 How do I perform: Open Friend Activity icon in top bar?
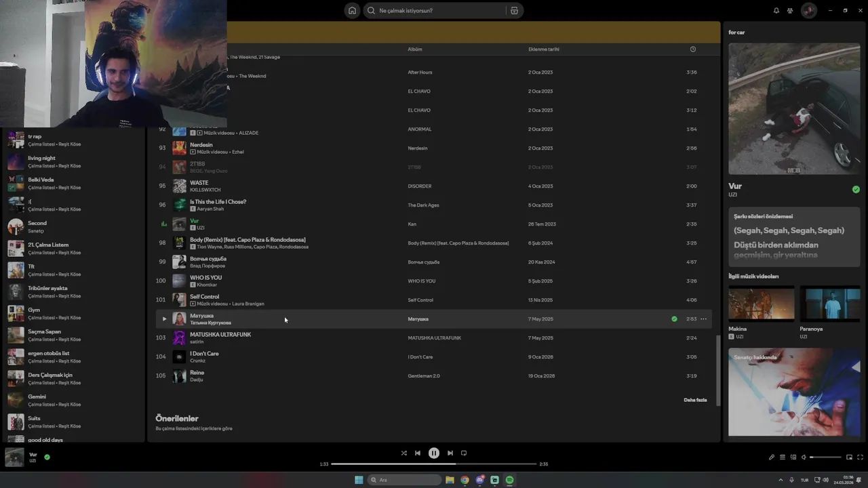point(790,10)
